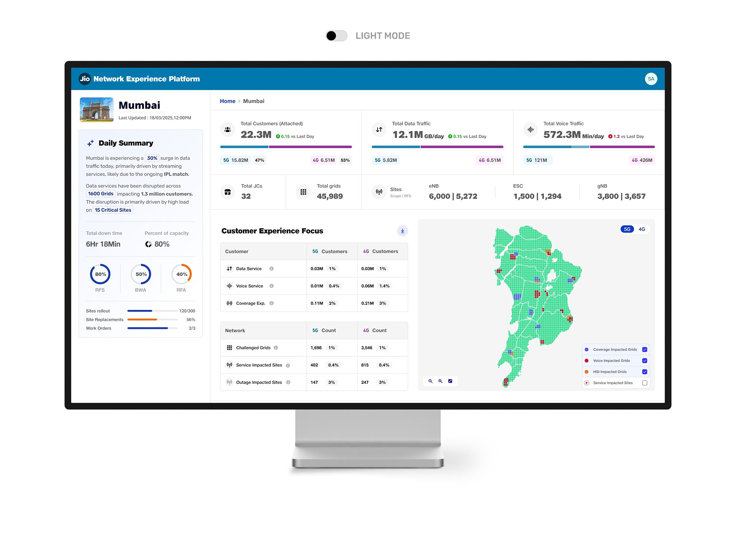Screen dimensions: 736x560
Task: Toggle the Light Mode switch
Action: 336,36
